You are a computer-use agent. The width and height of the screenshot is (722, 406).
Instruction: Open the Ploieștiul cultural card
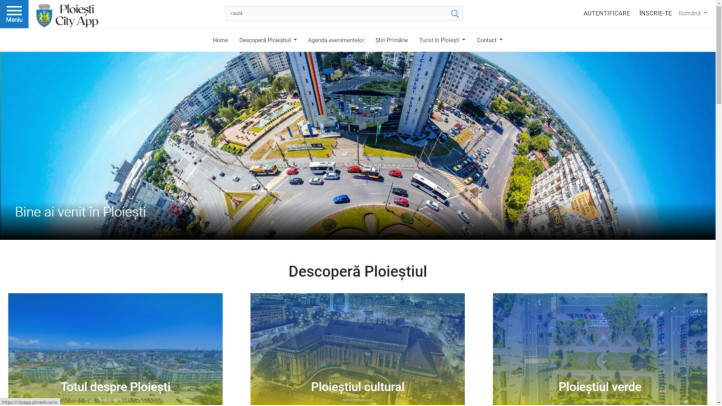click(357, 350)
